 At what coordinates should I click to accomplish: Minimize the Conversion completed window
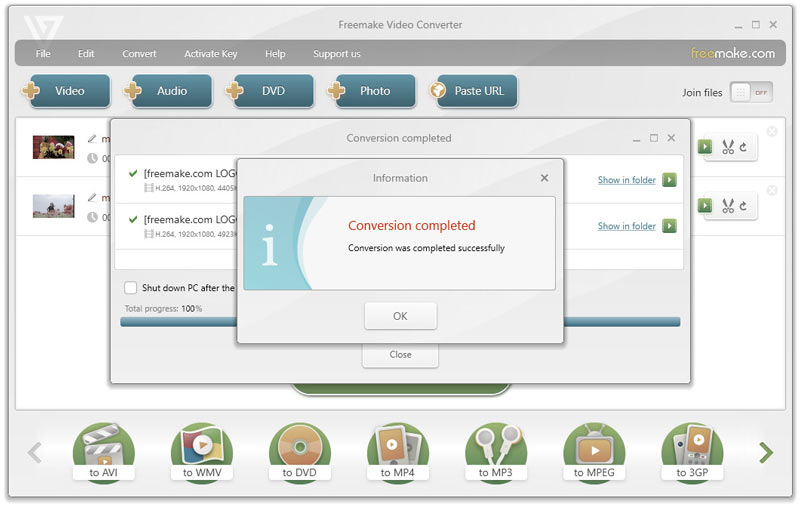click(x=636, y=139)
